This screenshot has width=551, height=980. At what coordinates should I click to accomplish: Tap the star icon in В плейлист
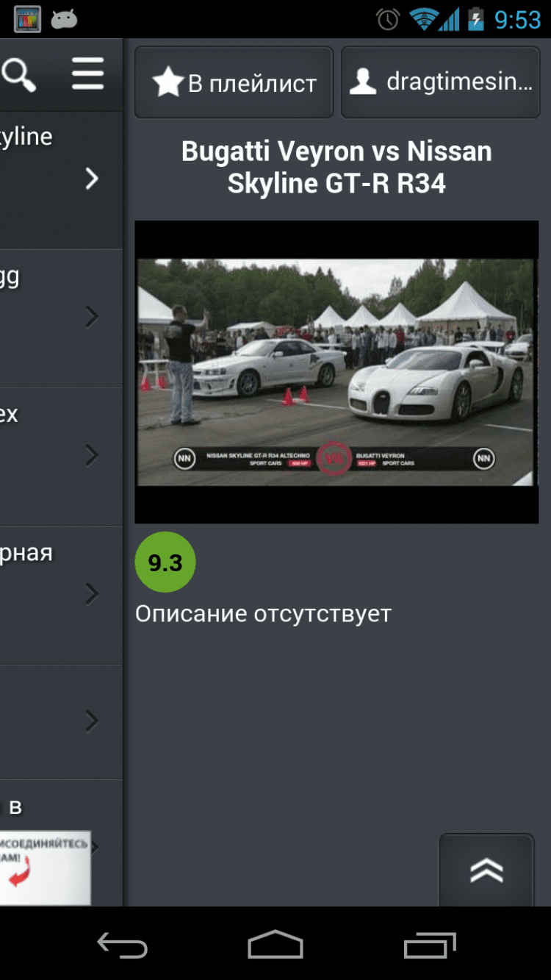168,83
